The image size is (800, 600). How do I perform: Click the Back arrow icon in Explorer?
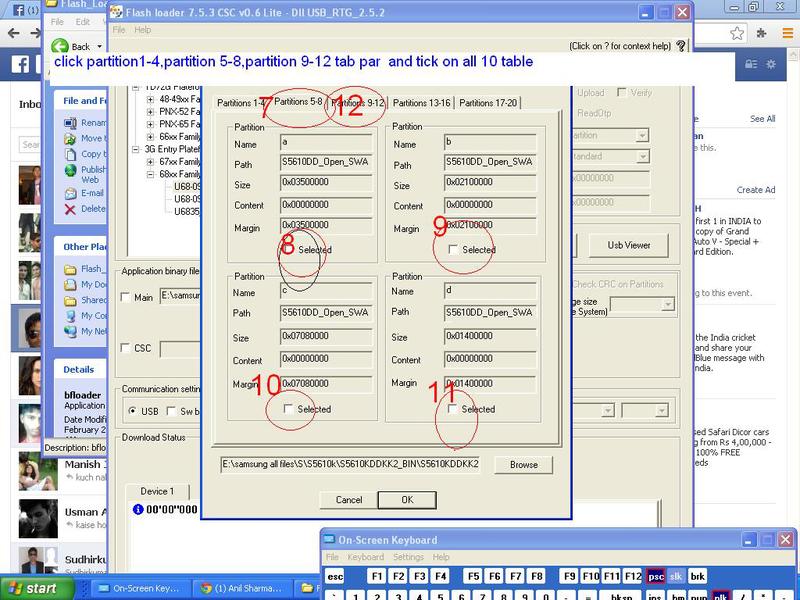(59, 46)
